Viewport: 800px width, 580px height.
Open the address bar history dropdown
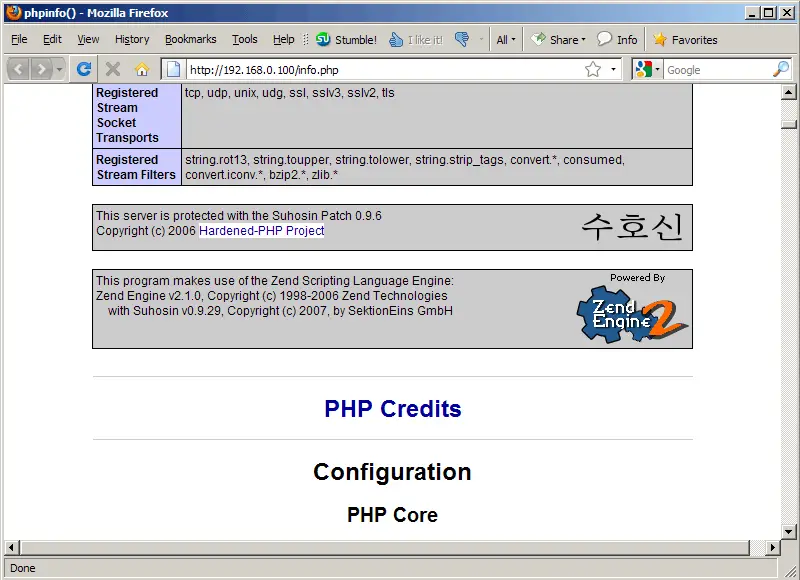[x=613, y=69]
